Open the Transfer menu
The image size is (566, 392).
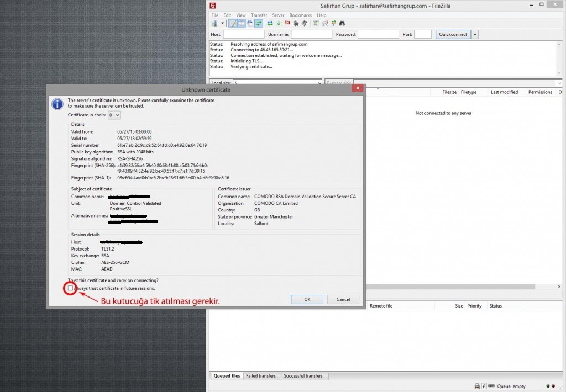[259, 15]
